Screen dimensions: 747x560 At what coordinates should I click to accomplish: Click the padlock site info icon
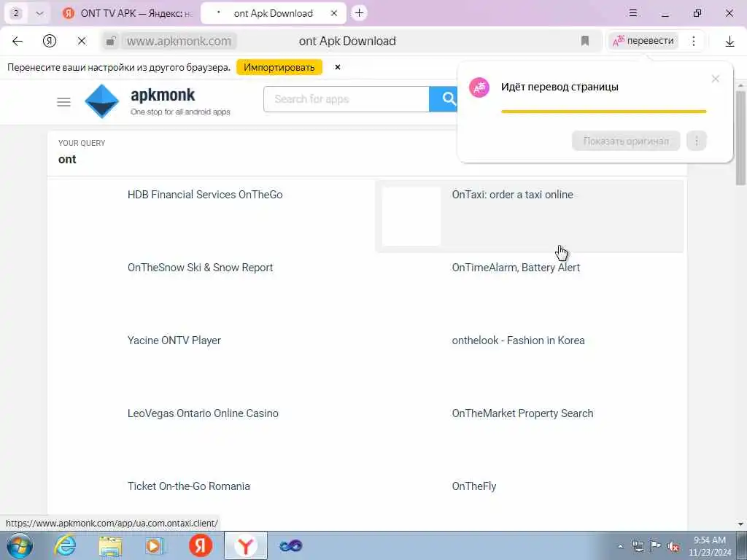coord(110,42)
